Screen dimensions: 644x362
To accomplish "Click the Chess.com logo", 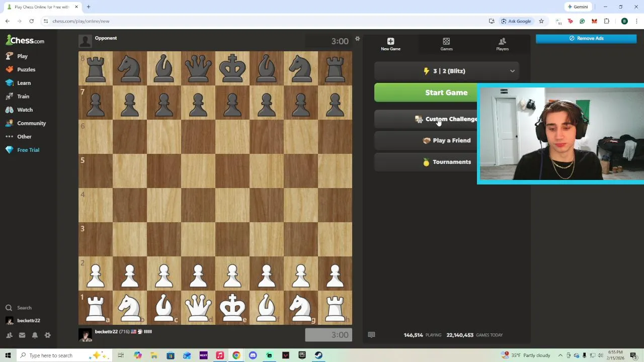I will pyautogui.click(x=25, y=40).
